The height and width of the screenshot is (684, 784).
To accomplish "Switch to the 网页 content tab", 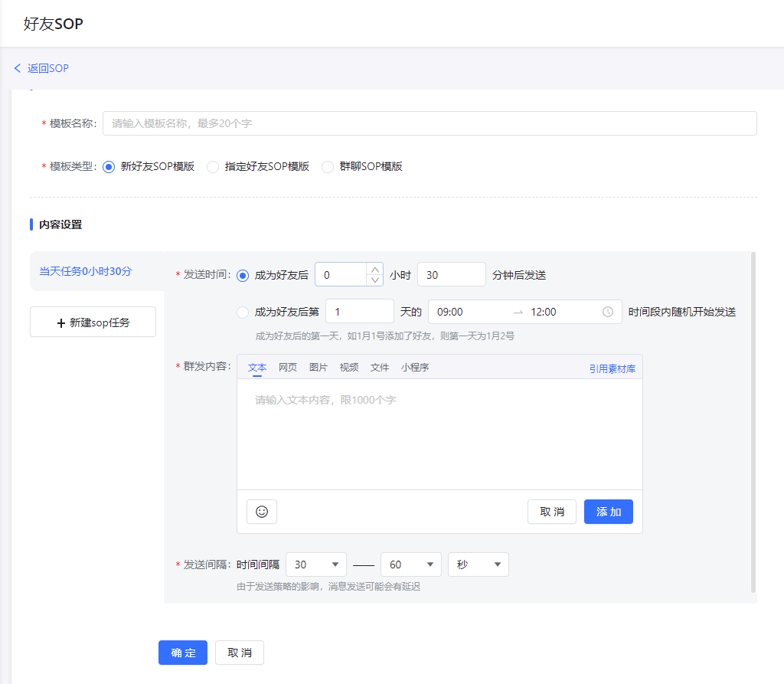I will tap(288, 368).
